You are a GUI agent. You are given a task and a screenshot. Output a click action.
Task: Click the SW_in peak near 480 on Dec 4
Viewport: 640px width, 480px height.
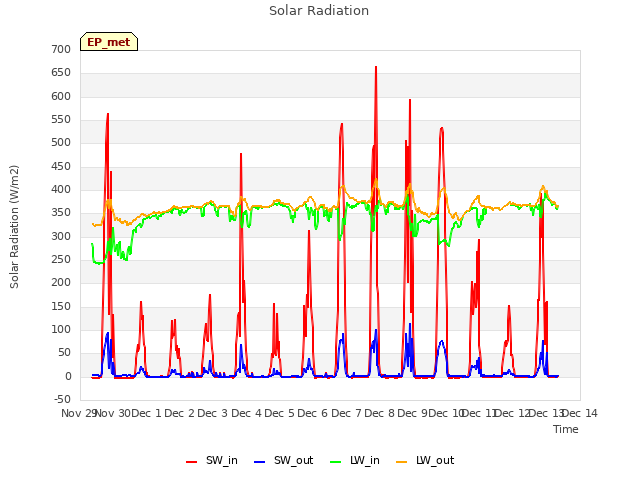pos(241,154)
